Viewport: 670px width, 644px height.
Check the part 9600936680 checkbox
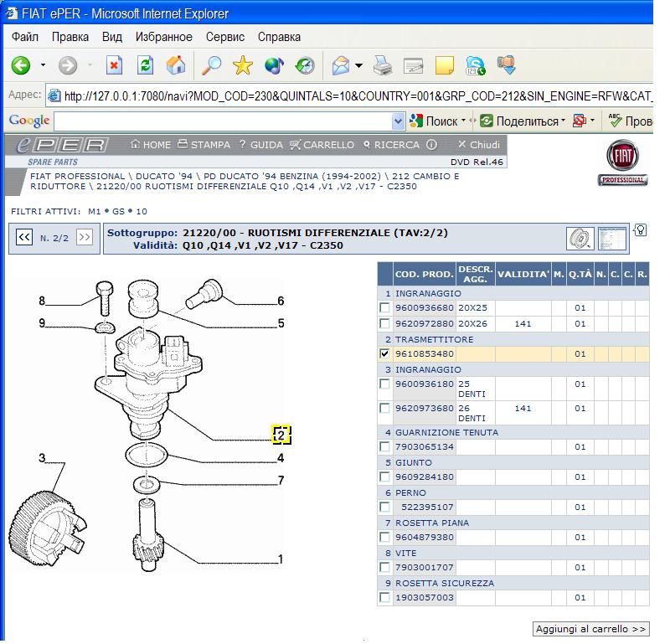coord(385,308)
